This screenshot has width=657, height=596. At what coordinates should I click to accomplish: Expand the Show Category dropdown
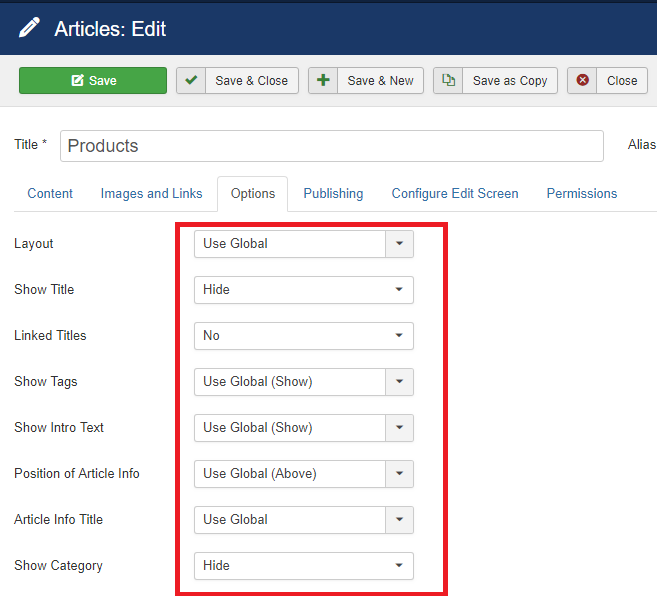point(303,566)
